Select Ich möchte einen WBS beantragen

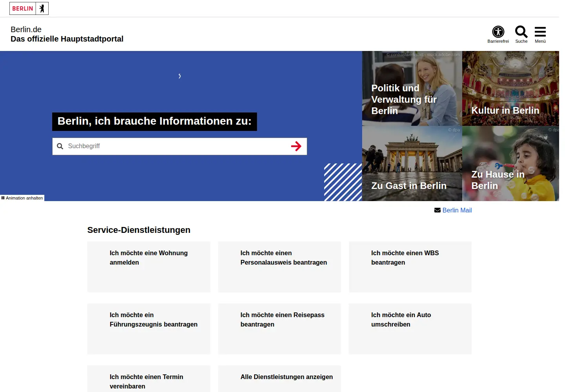[x=410, y=267]
